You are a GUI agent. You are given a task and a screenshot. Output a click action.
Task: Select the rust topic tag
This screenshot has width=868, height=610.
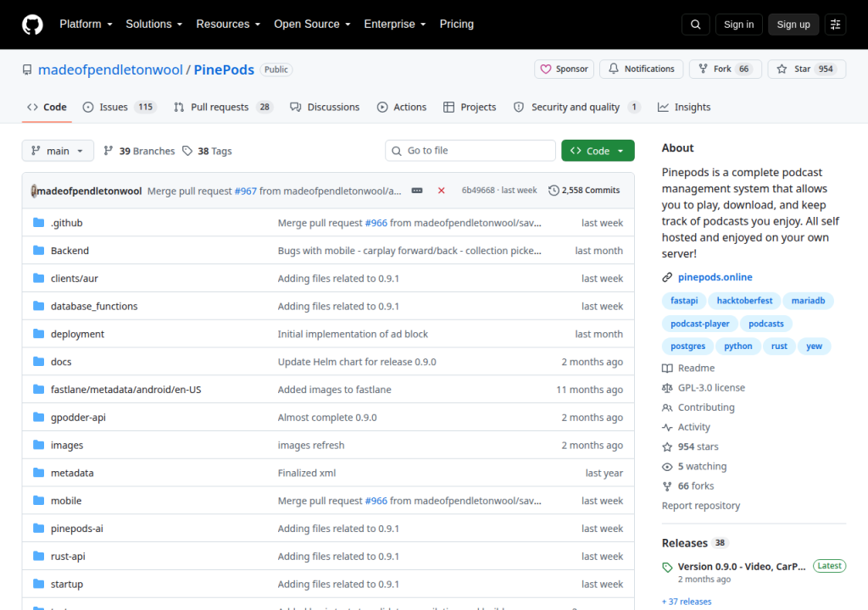779,346
